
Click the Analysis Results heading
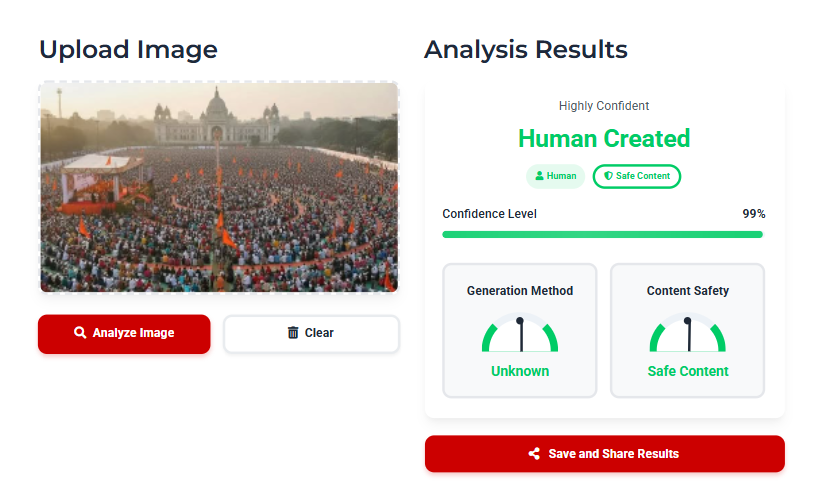(x=526, y=49)
